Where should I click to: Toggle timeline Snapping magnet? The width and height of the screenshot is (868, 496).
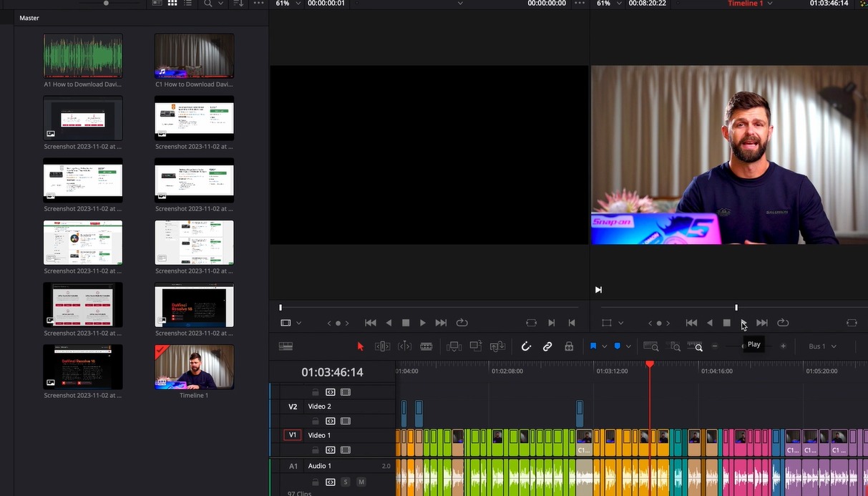pyautogui.click(x=526, y=346)
